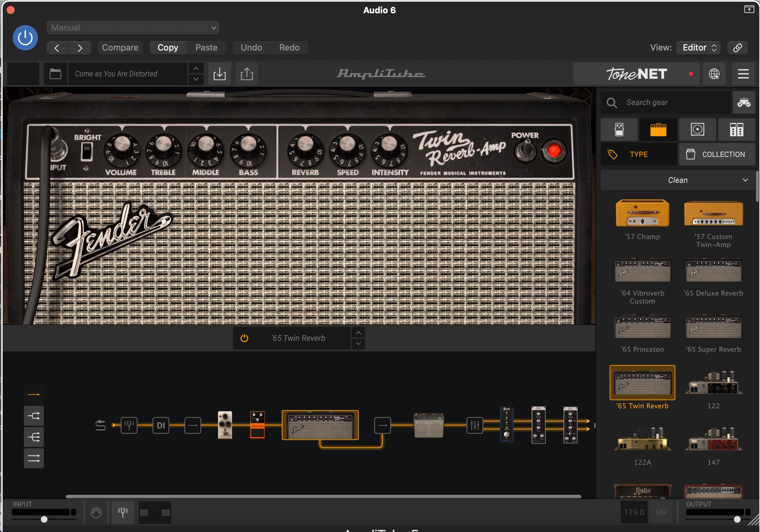Select the rack effects category tab
This screenshot has width=760, height=532.
click(x=736, y=130)
